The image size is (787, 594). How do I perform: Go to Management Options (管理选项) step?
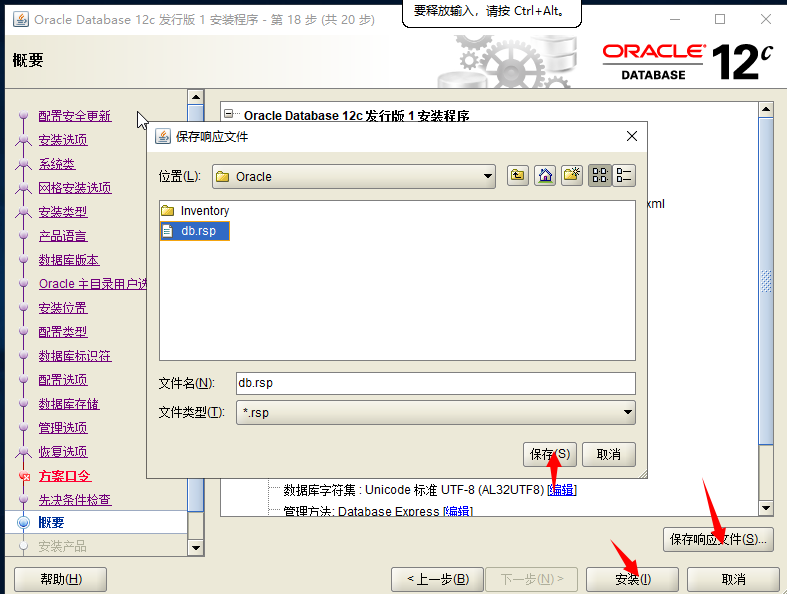(x=63, y=428)
